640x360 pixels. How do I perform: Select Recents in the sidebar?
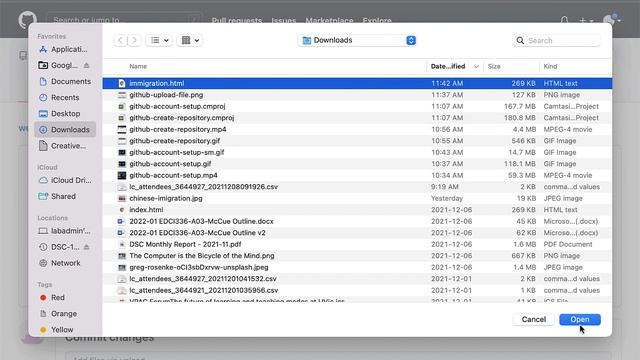click(x=65, y=98)
